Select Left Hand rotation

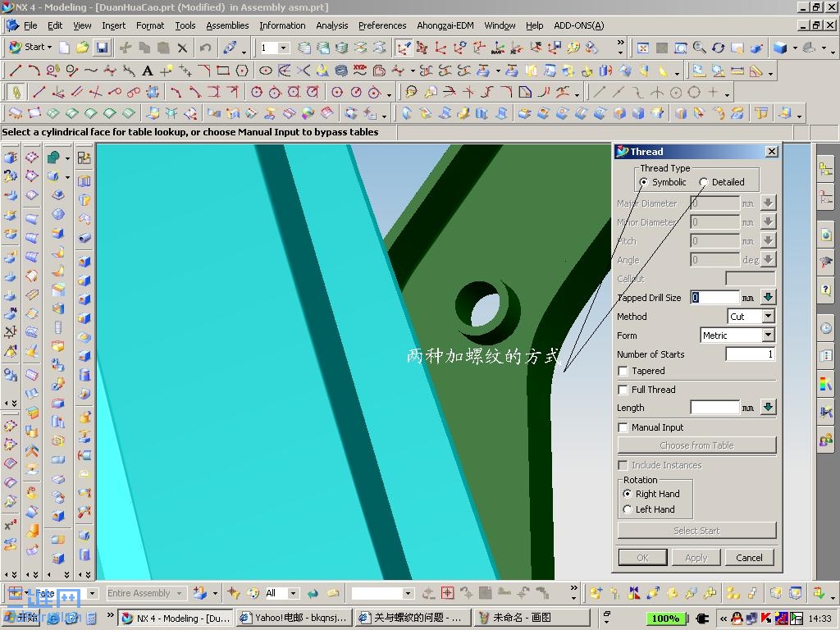coord(628,509)
